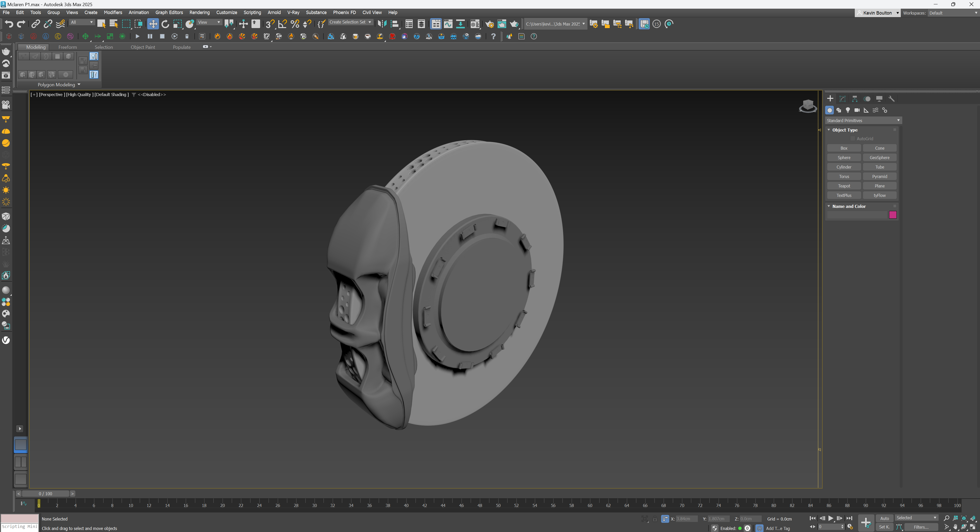The image size is (980, 532).
Task: Click the pink object color swatch
Action: (893, 215)
